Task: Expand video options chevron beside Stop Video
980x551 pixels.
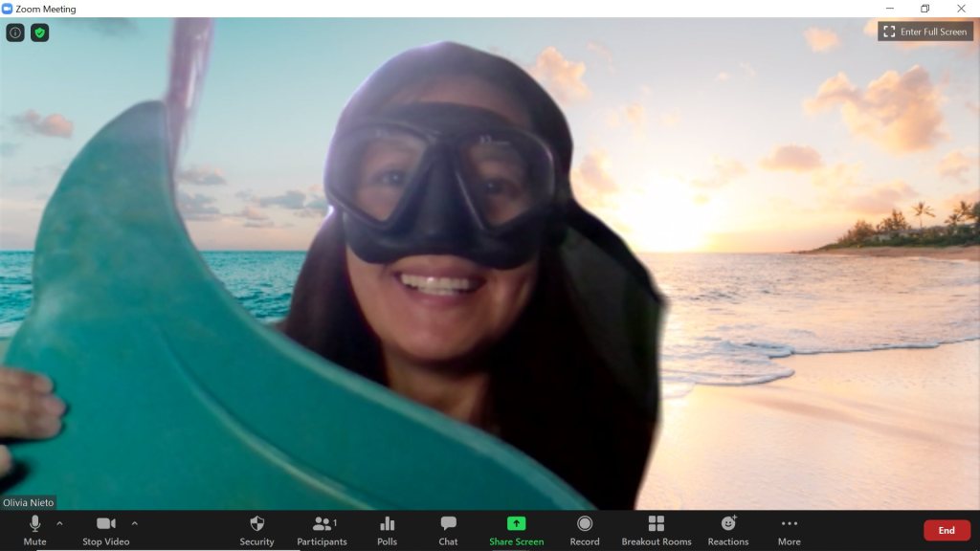Action: click(x=134, y=523)
